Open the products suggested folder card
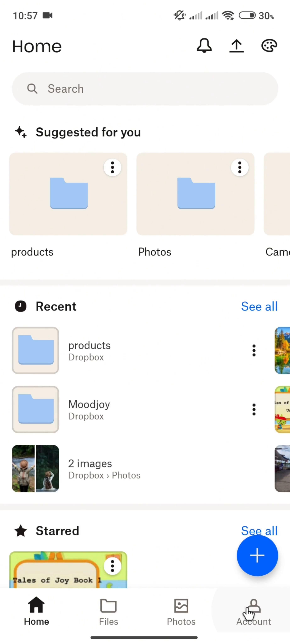Viewport: 290px width, 644px height. pos(68,194)
